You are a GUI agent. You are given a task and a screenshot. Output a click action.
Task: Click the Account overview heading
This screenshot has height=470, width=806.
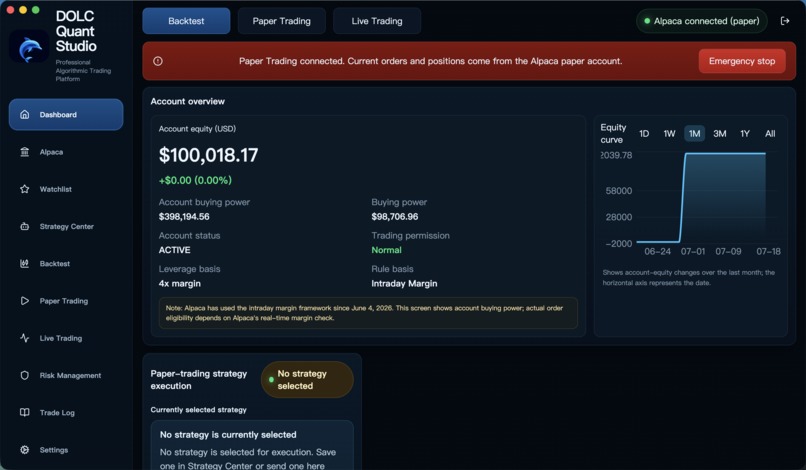[188, 101]
